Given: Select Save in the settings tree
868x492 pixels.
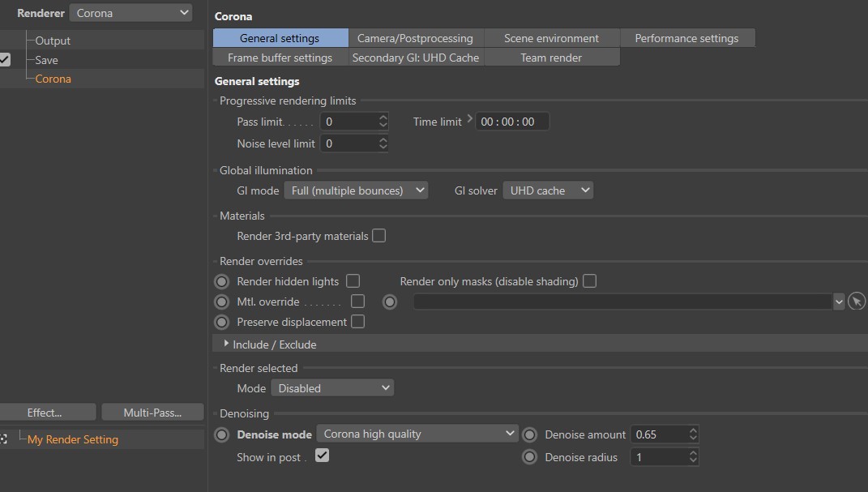Looking at the screenshot, I should coord(46,60).
